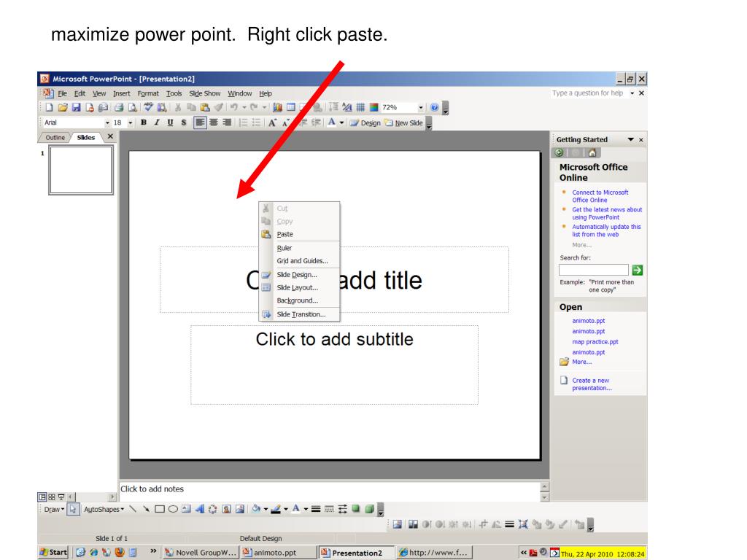The height and width of the screenshot is (560, 747).
Task: Click the task pane Home icon
Action: pos(592,153)
